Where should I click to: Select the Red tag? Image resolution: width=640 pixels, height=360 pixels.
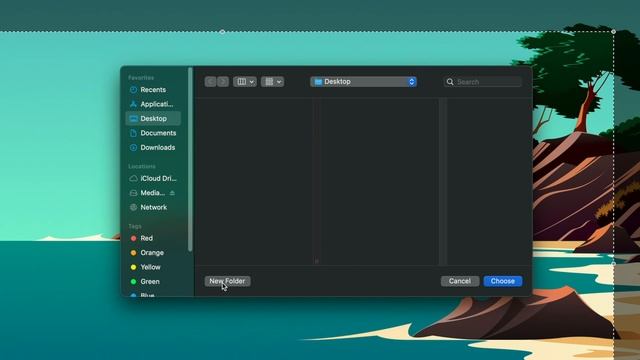(x=153, y=238)
